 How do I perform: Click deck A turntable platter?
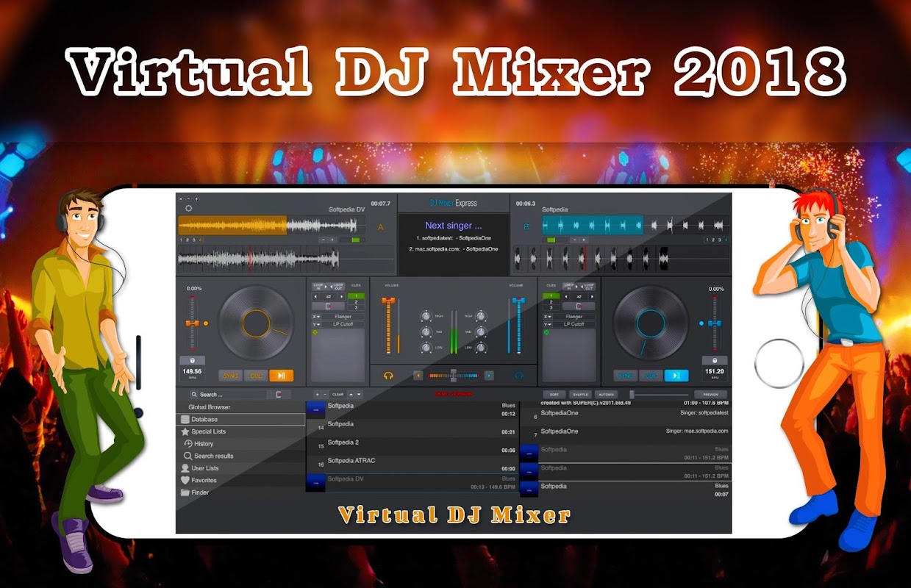pyautogui.click(x=256, y=323)
